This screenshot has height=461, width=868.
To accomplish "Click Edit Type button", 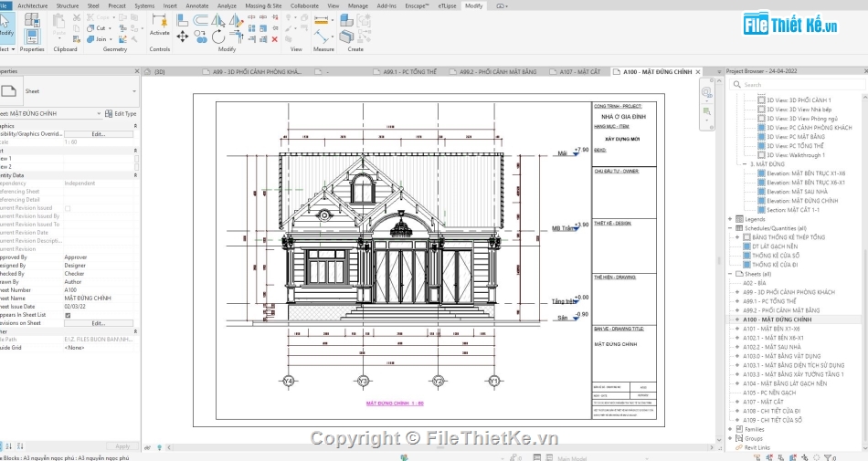I will (x=121, y=114).
